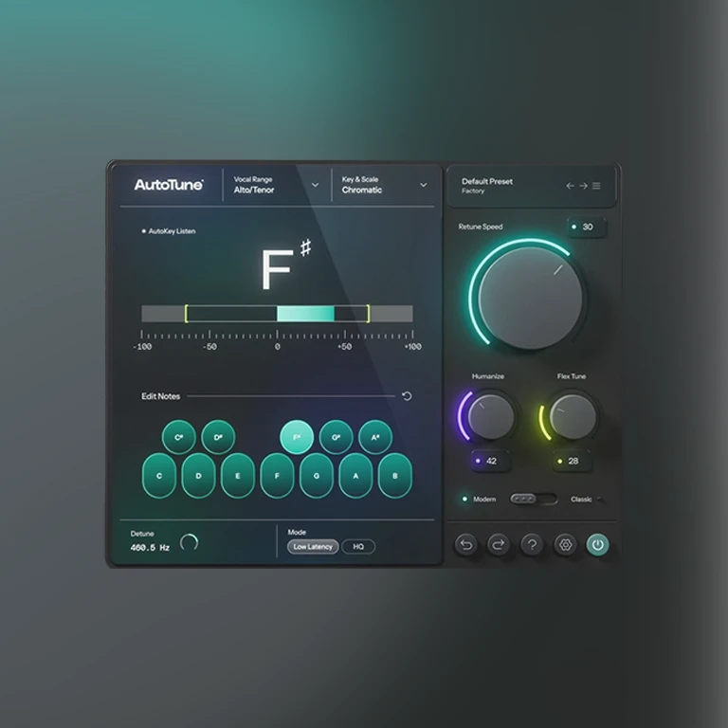728x728 pixels.
Task: Select Low Latency mode
Action: [x=313, y=547]
